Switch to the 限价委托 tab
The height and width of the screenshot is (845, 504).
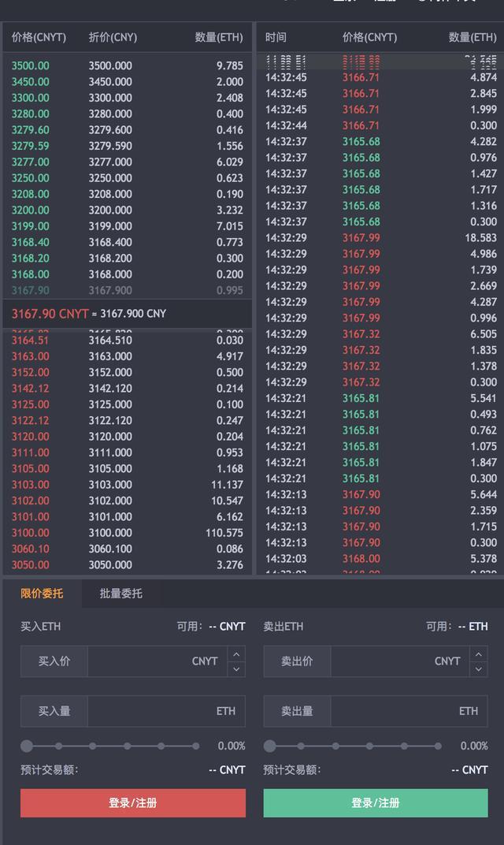click(42, 594)
